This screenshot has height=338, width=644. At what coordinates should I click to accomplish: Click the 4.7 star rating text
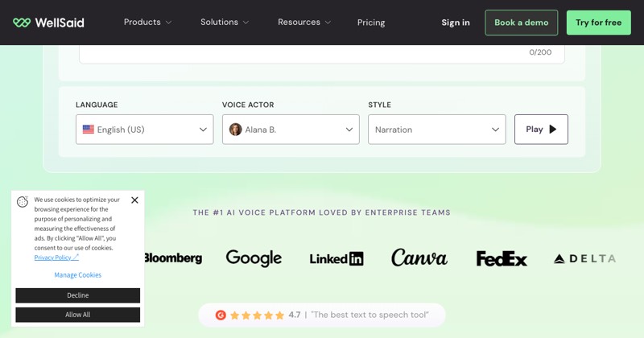coord(295,315)
